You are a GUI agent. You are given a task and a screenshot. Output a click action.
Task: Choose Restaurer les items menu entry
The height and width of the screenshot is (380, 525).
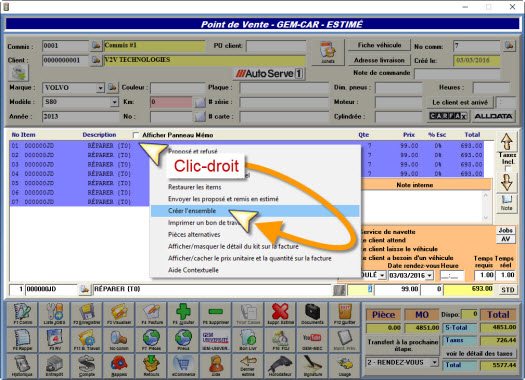[x=255, y=187]
